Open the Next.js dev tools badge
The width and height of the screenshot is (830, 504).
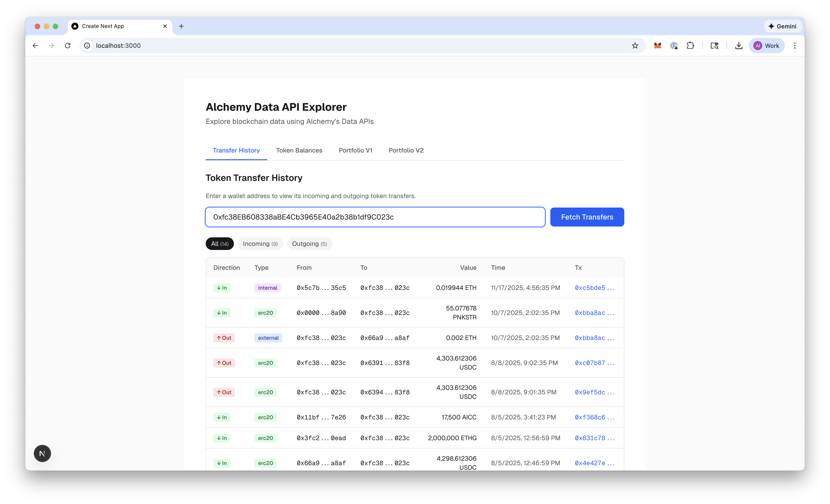point(42,453)
